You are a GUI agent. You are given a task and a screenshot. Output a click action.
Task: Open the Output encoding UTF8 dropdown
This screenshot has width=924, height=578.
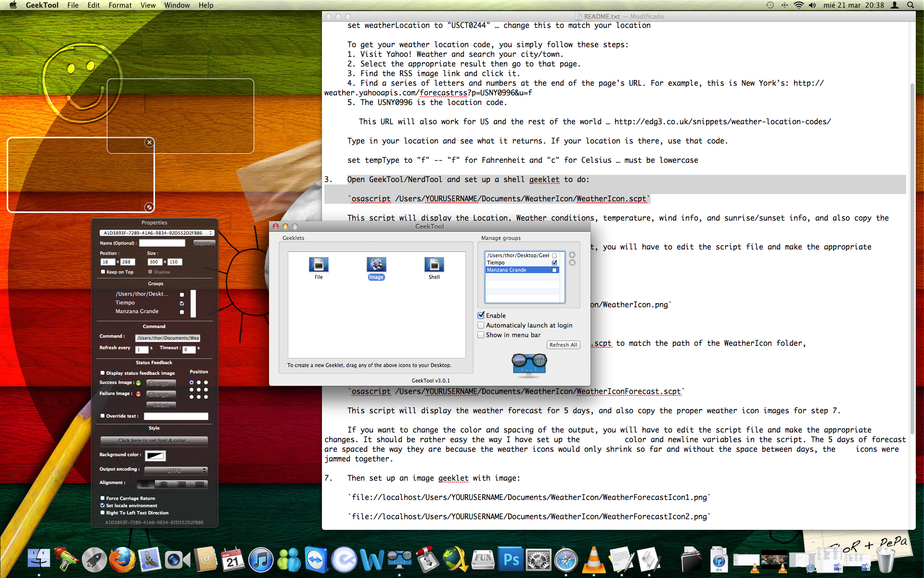coord(176,470)
